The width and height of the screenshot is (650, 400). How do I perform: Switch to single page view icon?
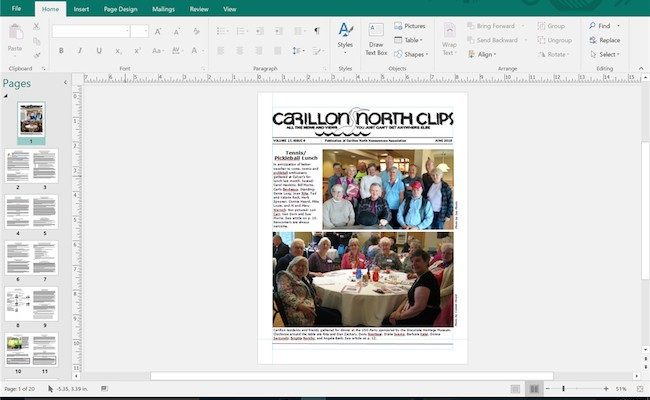515,389
